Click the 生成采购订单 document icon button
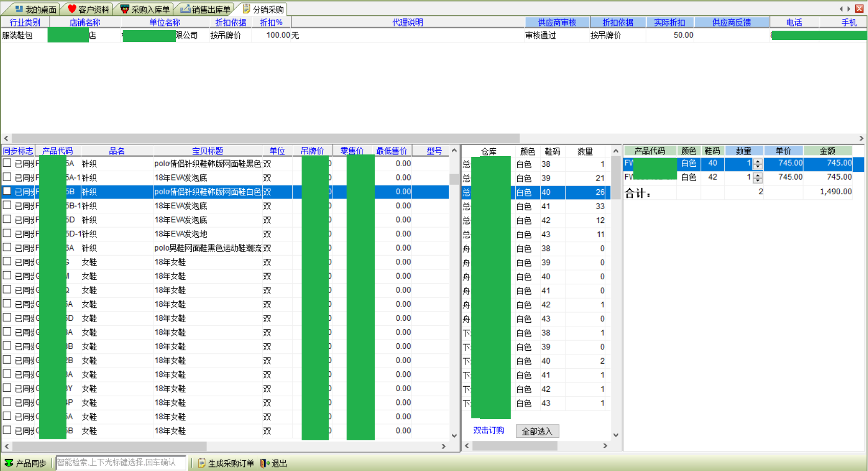 click(201, 463)
